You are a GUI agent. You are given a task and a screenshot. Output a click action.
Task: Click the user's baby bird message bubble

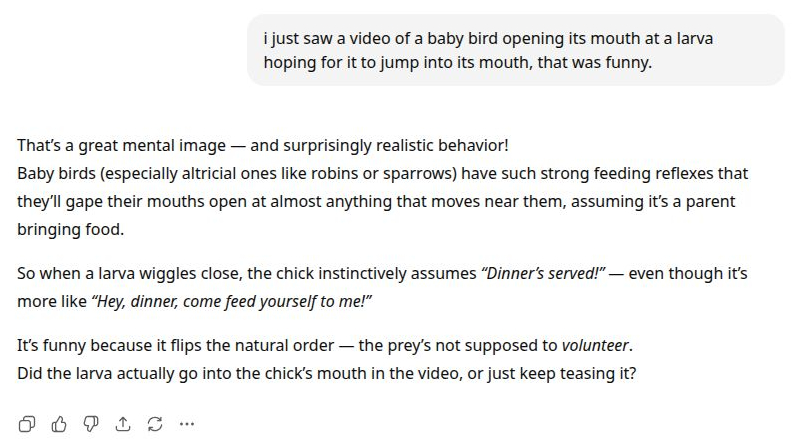coord(515,50)
